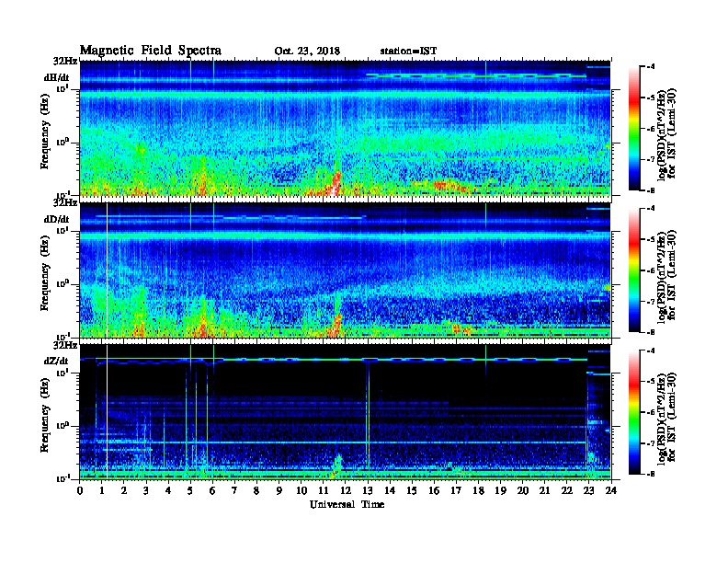The height and width of the screenshot is (563, 728).
Task: Click the "32Hz" label above dD/dt
Action: click(x=65, y=202)
